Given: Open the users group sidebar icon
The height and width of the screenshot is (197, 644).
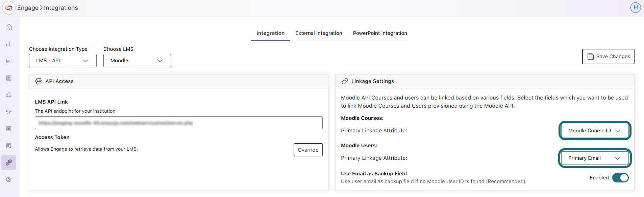Looking at the screenshot, I should [x=9, y=112].
